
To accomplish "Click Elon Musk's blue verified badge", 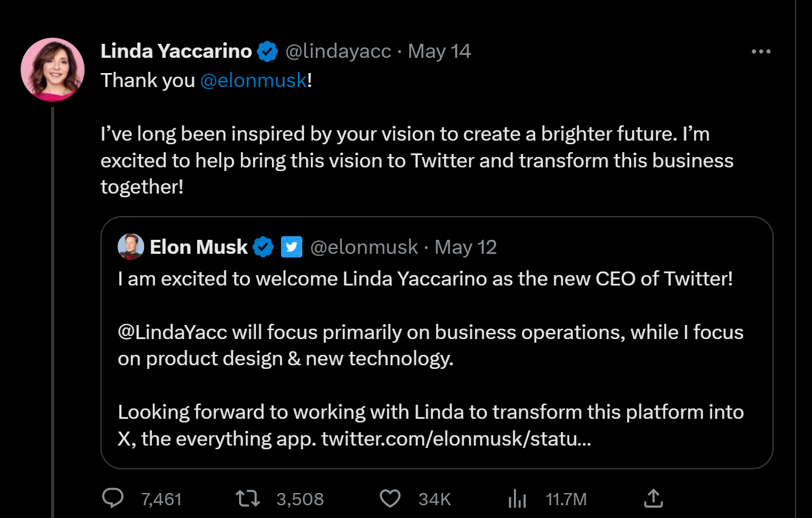I will tap(263, 247).
